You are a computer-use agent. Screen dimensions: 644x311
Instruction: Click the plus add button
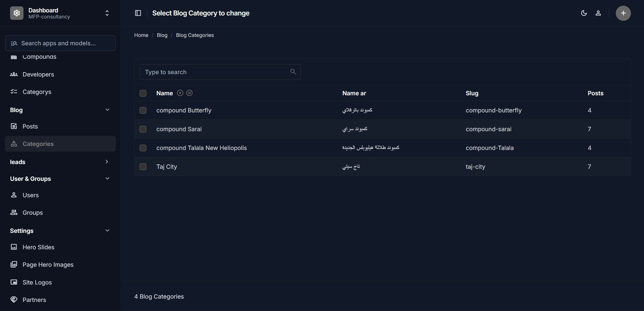click(623, 13)
